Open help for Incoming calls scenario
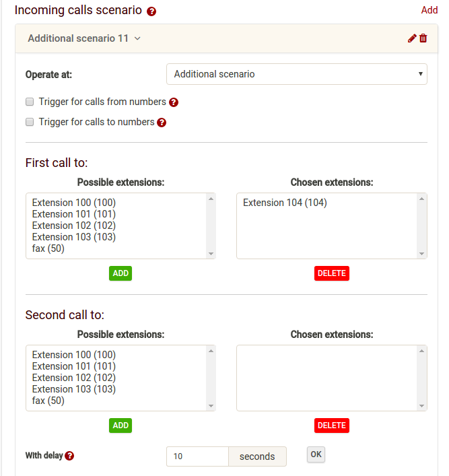This screenshot has width=449, height=476. tap(151, 11)
